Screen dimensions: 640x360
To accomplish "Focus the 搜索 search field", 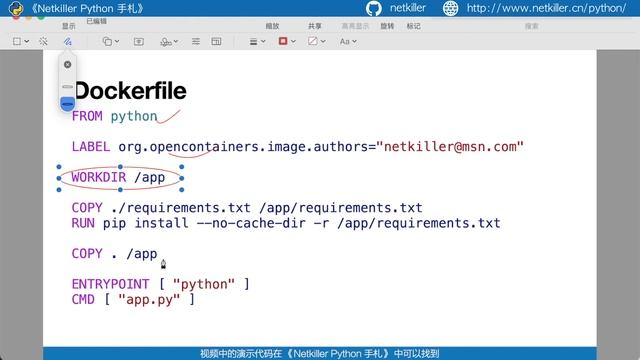I will click(531, 26).
